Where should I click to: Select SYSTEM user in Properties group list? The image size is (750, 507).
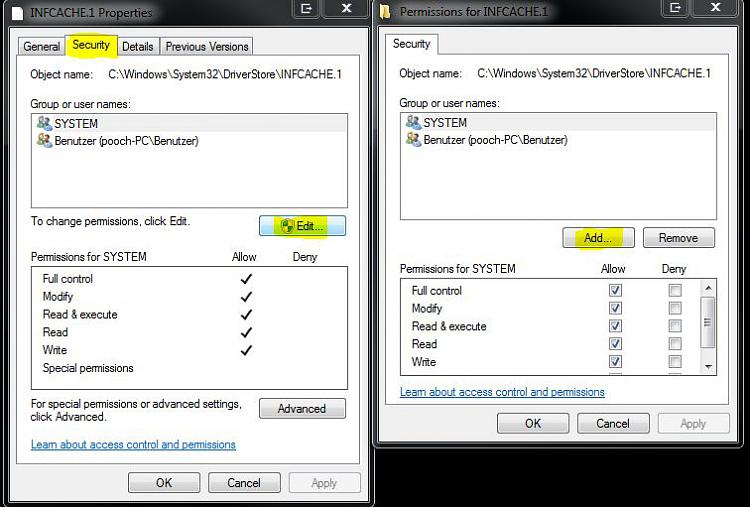click(189, 123)
